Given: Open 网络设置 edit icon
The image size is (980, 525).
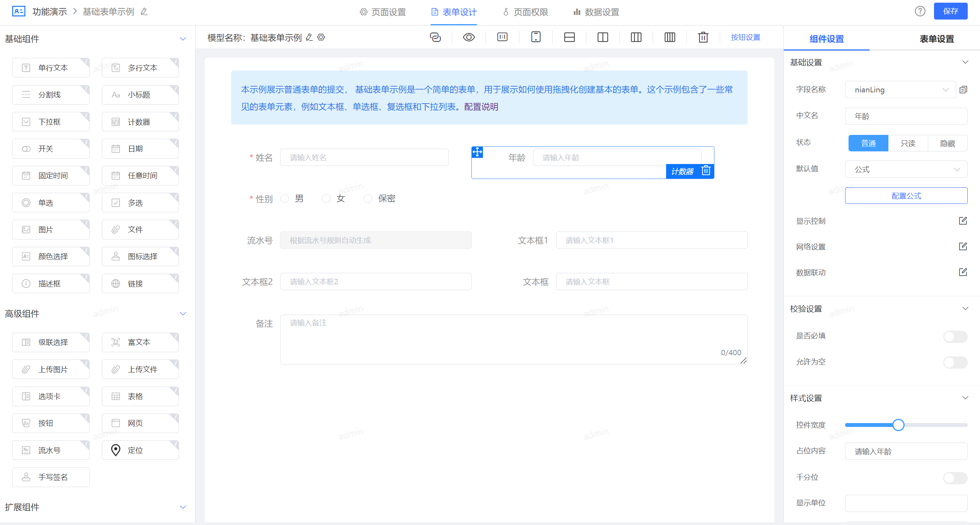Looking at the screenshot, I should (963, 246).
